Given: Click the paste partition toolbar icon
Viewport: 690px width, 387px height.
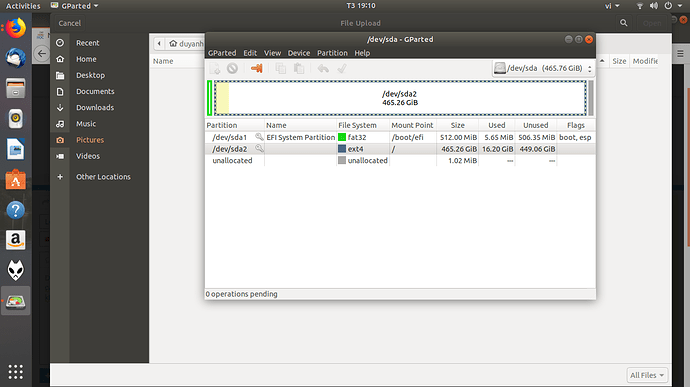Looking at the screenshot, I should 299,68.
